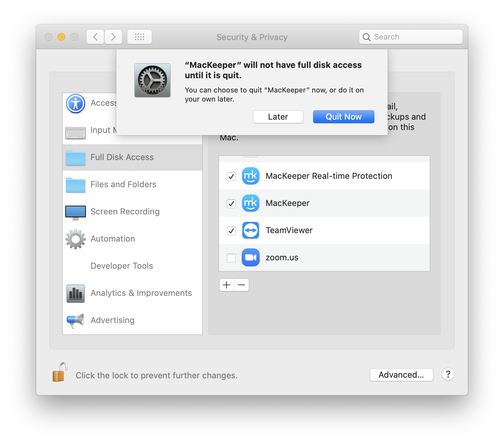Select the zoom.us row label
This screenshot has width=504, height=443.
pyautogui.click(x=282, y=258)
